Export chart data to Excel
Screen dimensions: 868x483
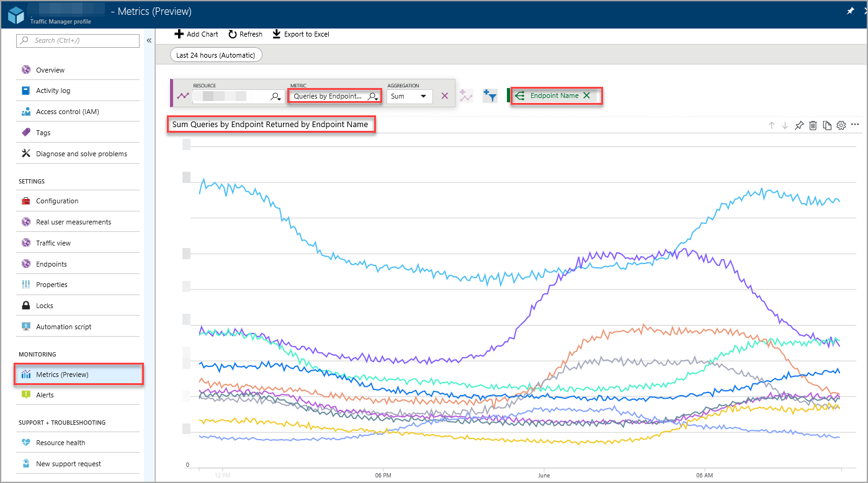click(300, 34)
